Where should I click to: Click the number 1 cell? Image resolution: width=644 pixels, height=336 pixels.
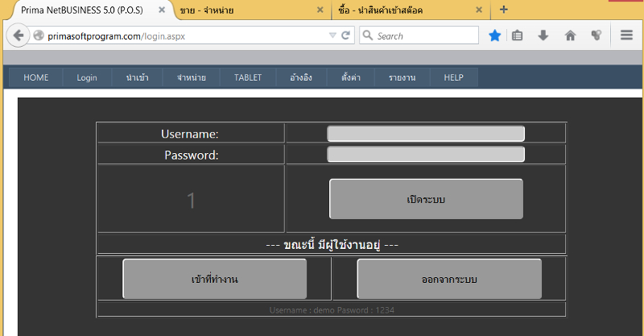pos(191,201)
